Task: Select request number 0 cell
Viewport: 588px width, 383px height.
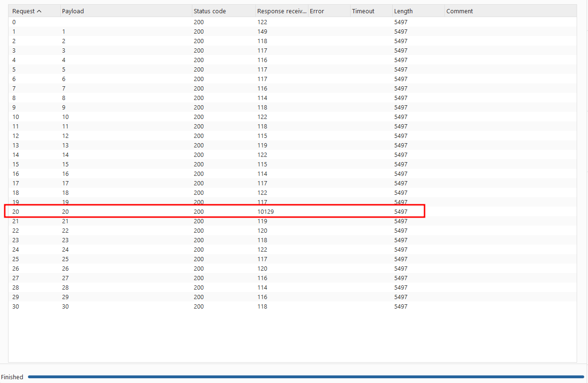Action: coord(14,22)
